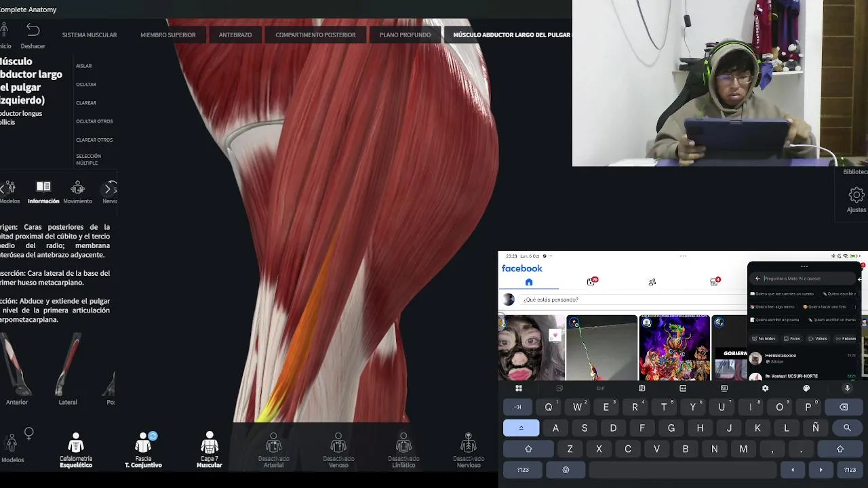Click the Deshacer undo arrow icon
Viewport: 868px width, 488px height.
tap(33, 30)
